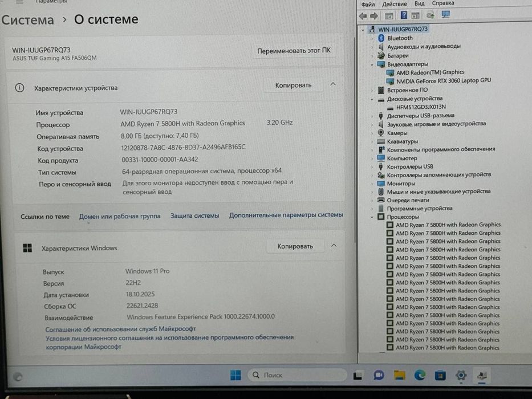The height and width of the screenshot is (399, 532).
Task: Select the Мониторы category
Action: coord(401,184)
